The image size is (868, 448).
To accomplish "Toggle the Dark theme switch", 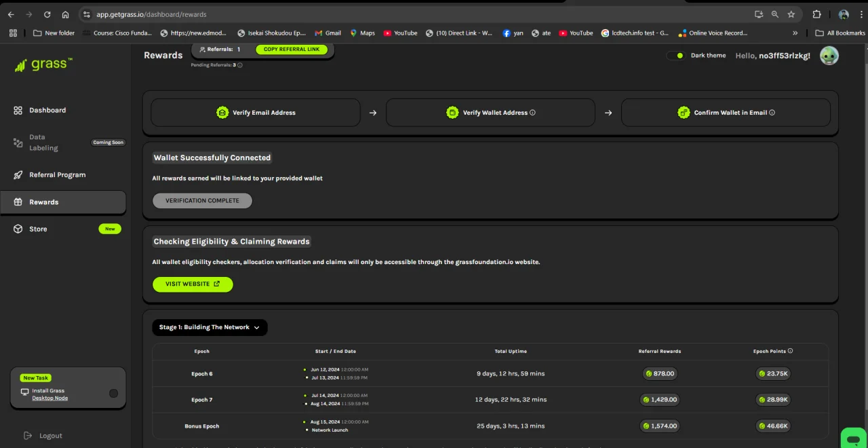I will (676, 56).
